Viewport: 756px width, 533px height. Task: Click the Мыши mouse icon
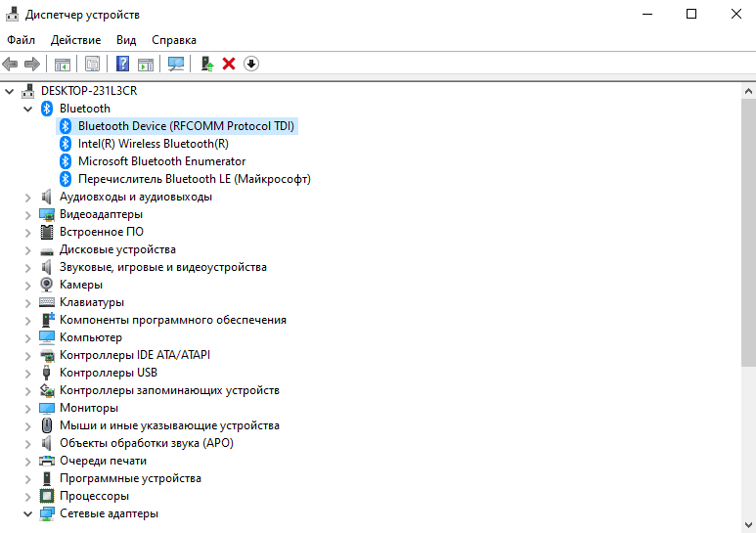tap(47, 425)
